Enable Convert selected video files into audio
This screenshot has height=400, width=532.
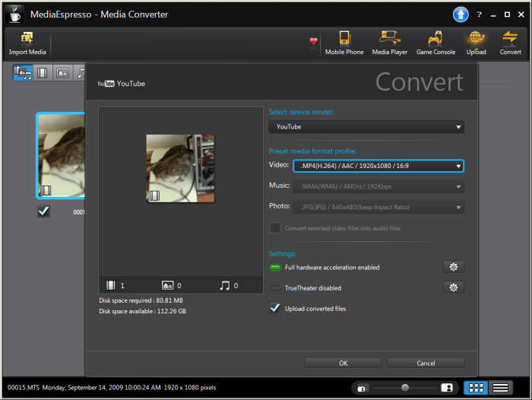pos(275,227)
